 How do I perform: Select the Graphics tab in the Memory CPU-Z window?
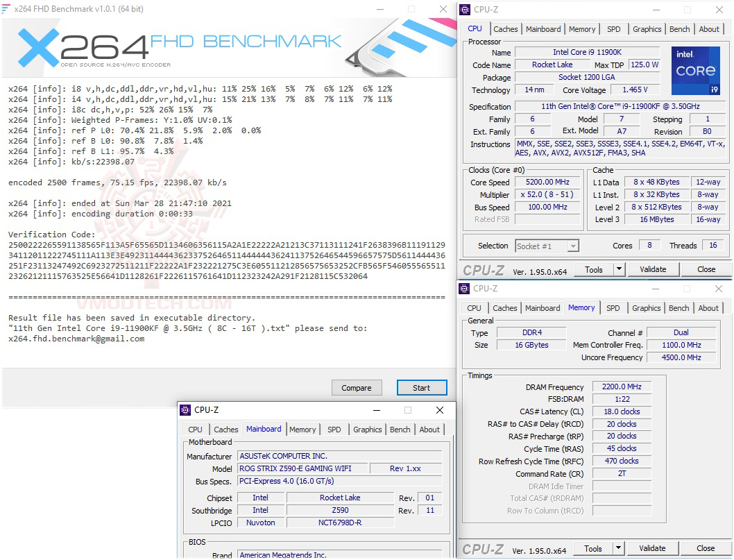tap(646, 308)
